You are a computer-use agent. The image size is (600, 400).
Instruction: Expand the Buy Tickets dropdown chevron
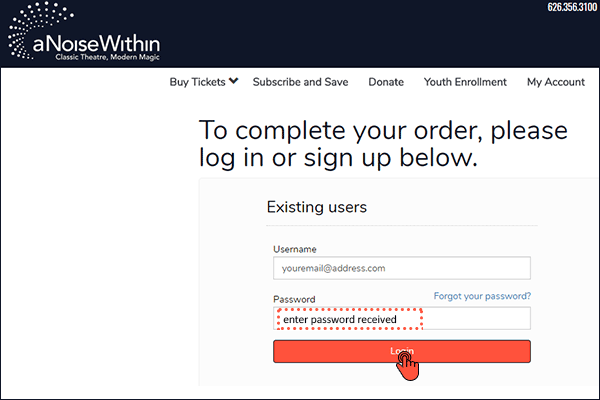[233, 82]
